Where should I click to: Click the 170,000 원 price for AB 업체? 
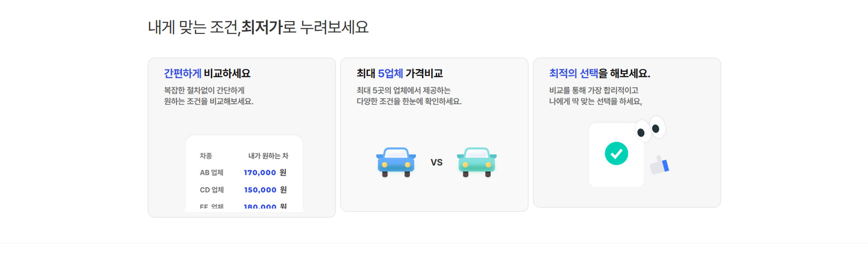(x=265, y=172)
